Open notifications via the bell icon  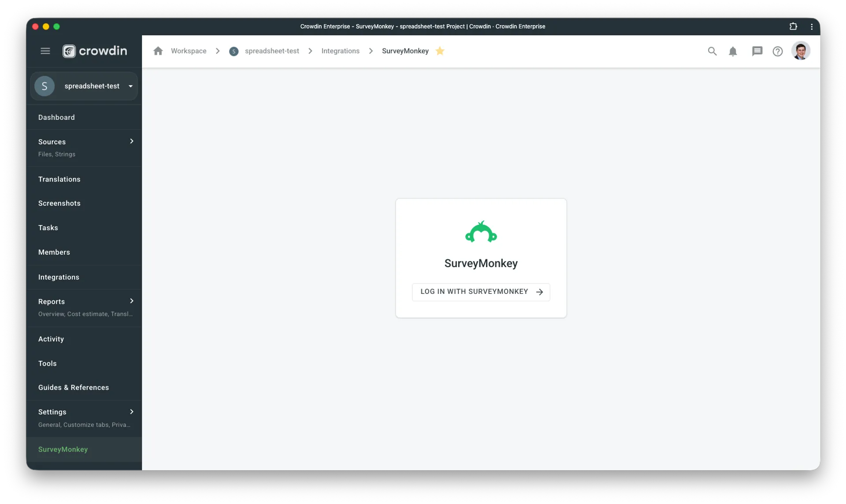(x=733, y=51)
